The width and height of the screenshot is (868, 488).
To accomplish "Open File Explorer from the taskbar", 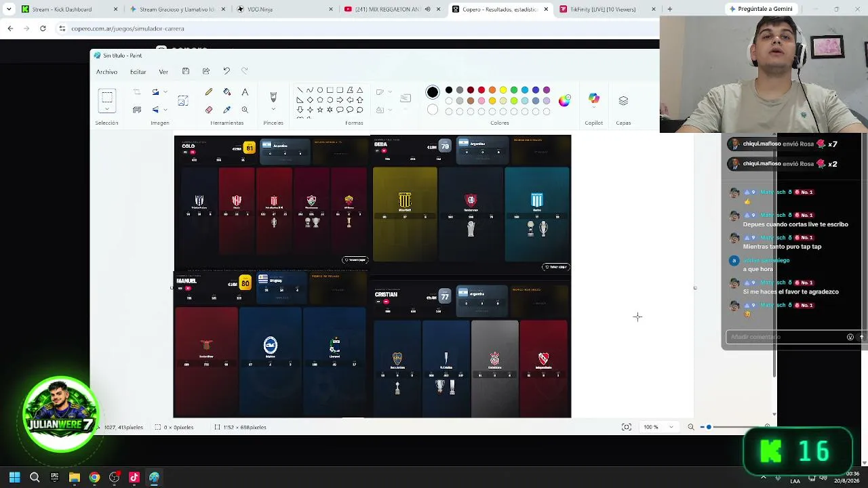I will (x=75, y=477).
